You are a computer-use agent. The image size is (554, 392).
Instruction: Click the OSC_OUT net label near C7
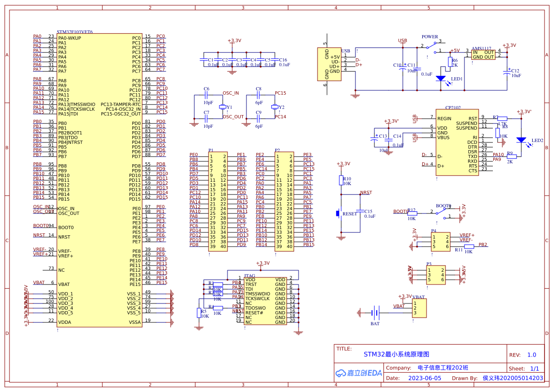pos(233,117)
